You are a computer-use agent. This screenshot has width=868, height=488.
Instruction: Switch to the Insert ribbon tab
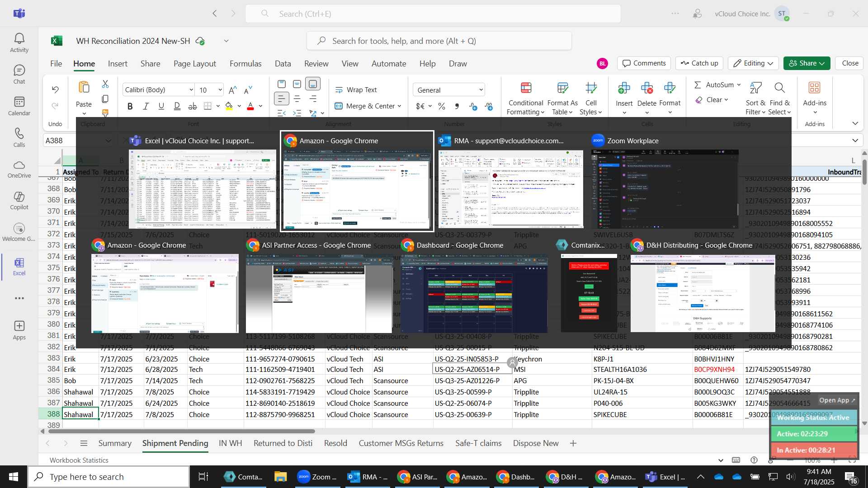click(x=118, y=64)
